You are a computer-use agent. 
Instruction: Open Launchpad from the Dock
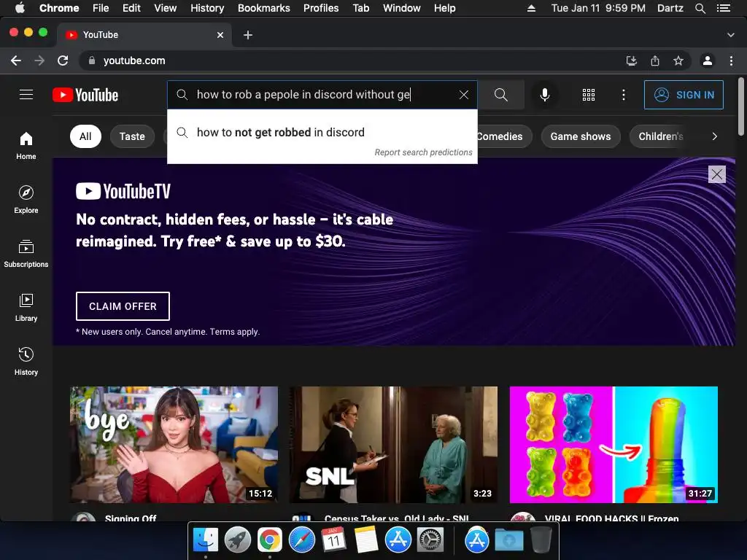[x=238, y=540]
